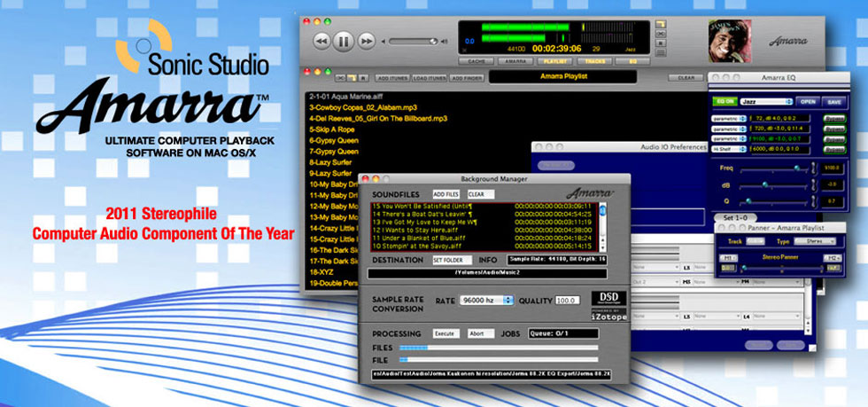Click Execute in Processing section
This screenshot has height=407, width=868.
446,333
